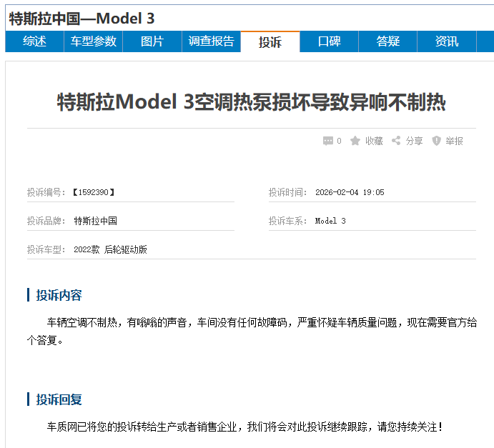Click the 特斯拉中国—Model 3 page header

tap(82, 19)
